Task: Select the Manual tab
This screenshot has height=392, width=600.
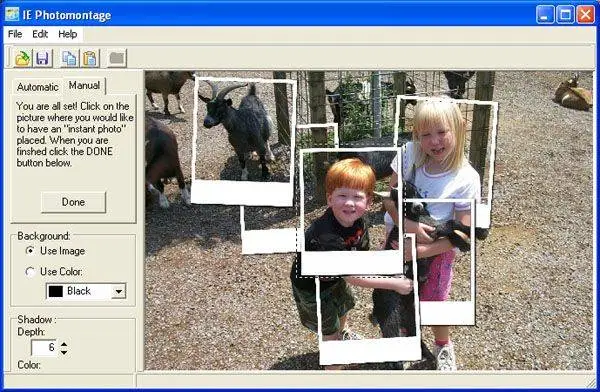Action: pyautogui.click(x=85, y=85)
